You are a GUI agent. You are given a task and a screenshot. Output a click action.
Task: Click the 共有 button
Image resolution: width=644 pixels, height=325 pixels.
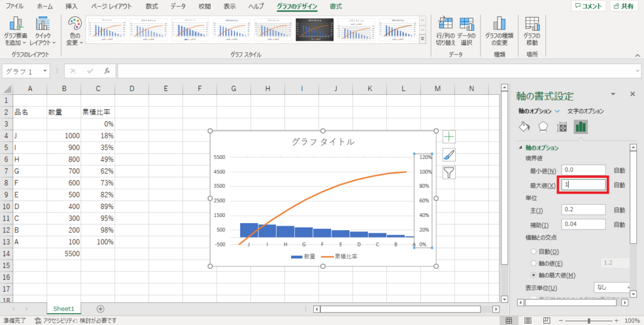(623, 6)
